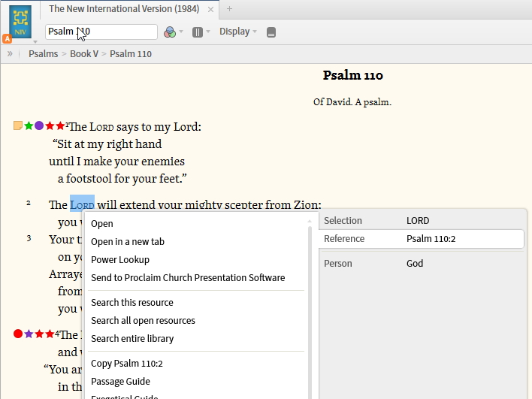
Task: Click the NIV Bible resource cover icon
Action: click(x=20, y=22)
